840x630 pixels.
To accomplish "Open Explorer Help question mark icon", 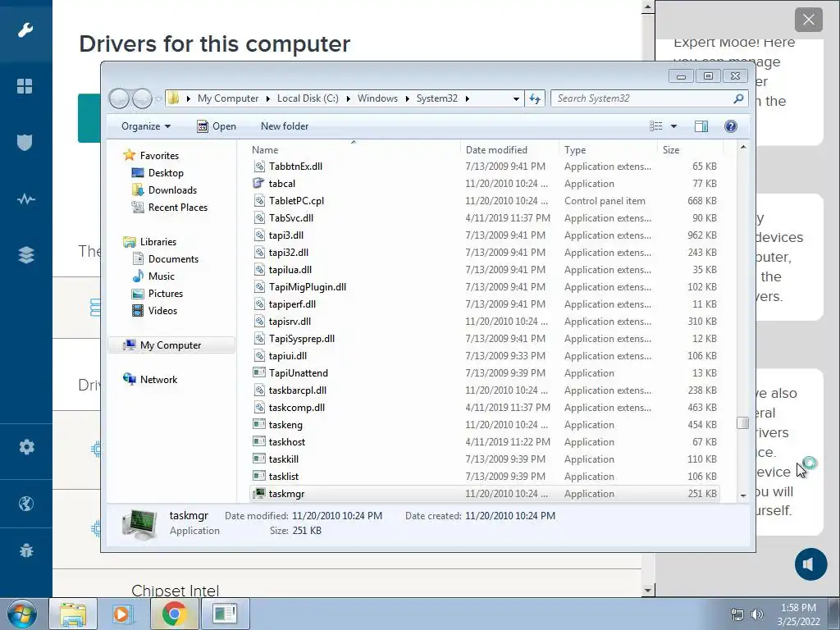I will 730,126.
